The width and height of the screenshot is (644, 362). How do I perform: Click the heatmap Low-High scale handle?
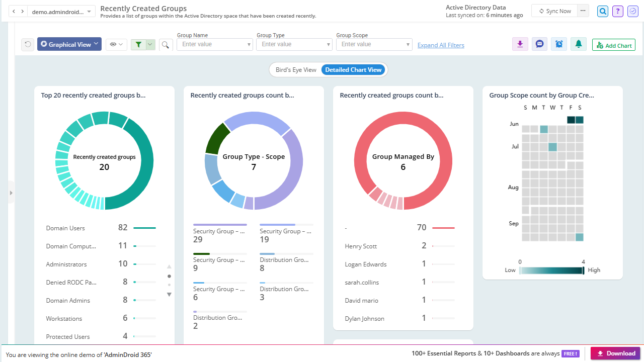tap(583, 270)
